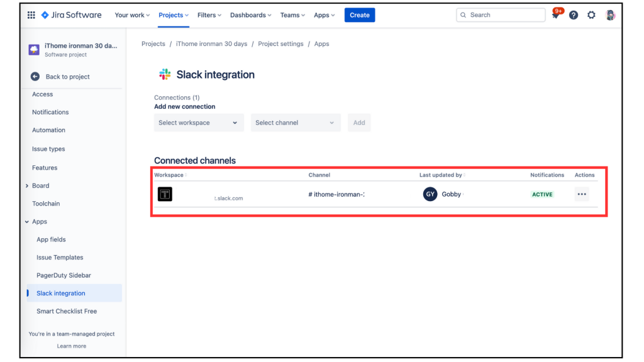Viewport: 644px width, 362px height.
Task: Open the help question mark icon
Action: click(574, 15)
